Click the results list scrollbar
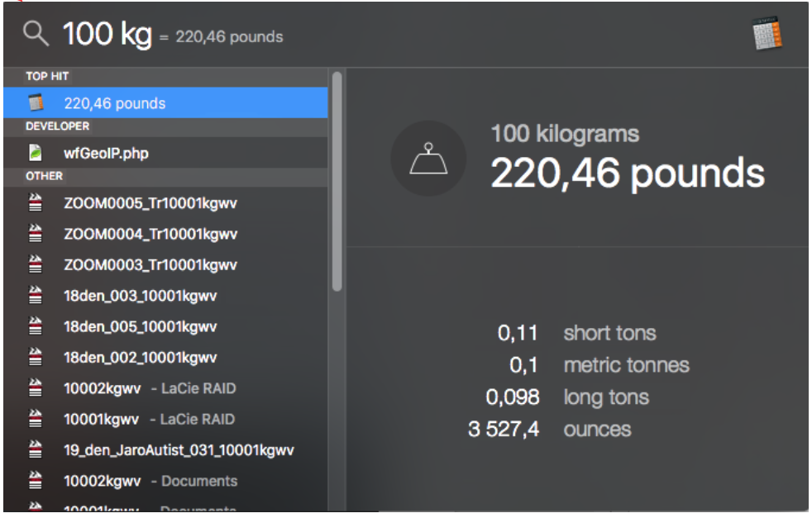The image size is (812, 518). coord(337,182)
